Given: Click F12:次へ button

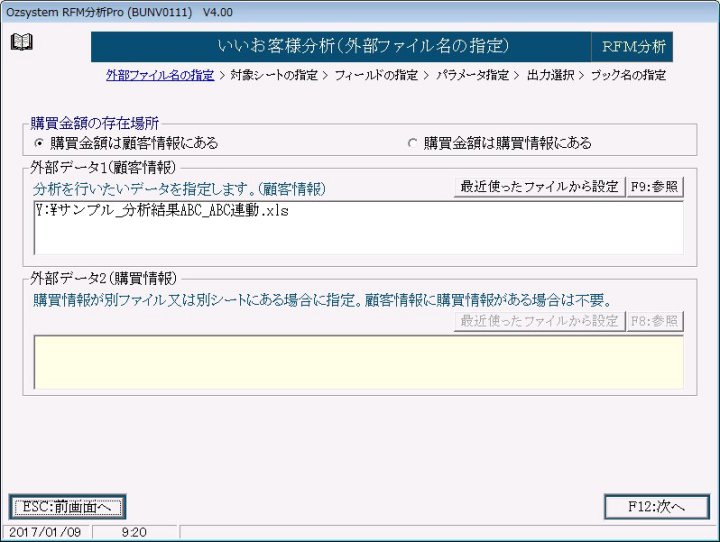Looking at the screenshot, I should pyautogui.click(x=657, y=507).
